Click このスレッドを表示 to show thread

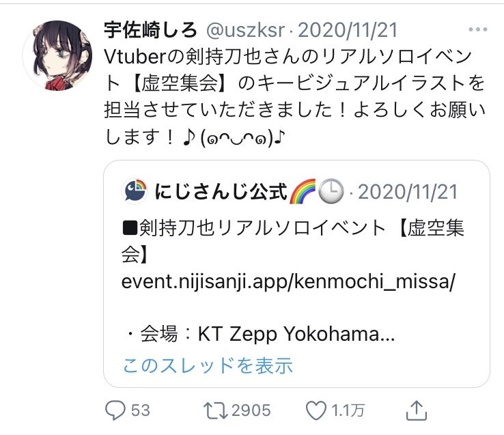[x=208, y=365]
